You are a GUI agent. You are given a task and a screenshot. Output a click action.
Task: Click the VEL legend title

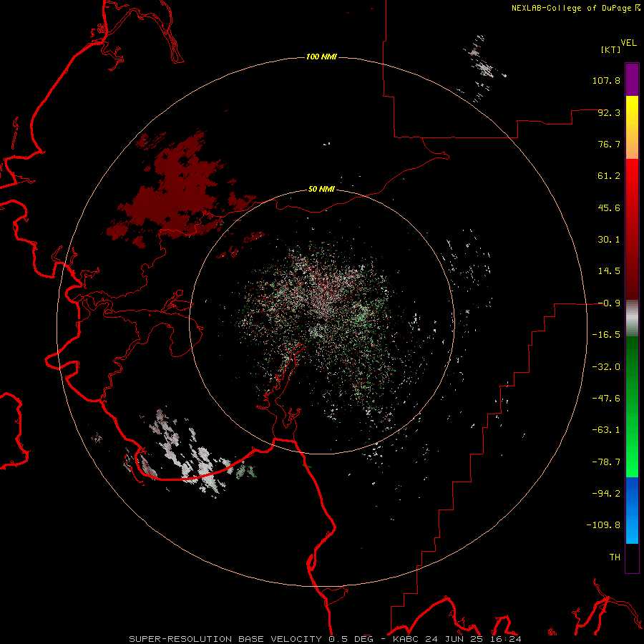[x=628, y=43]
